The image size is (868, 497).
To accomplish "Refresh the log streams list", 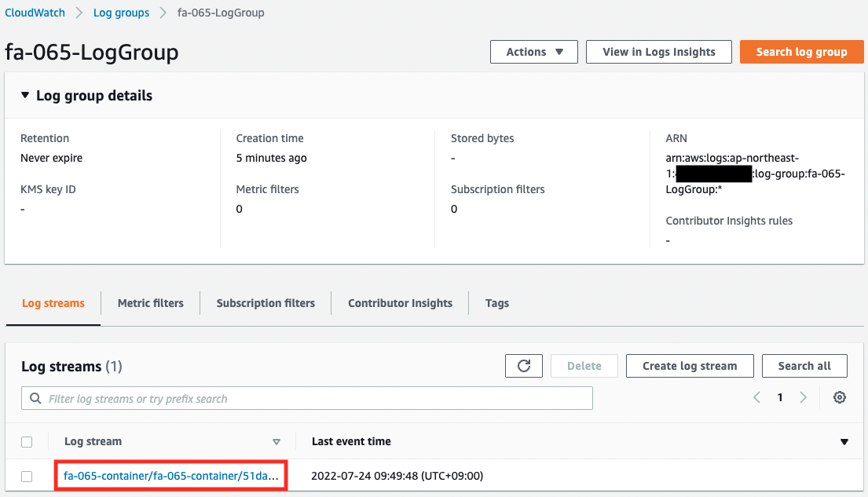I will [x=523, y=365].
